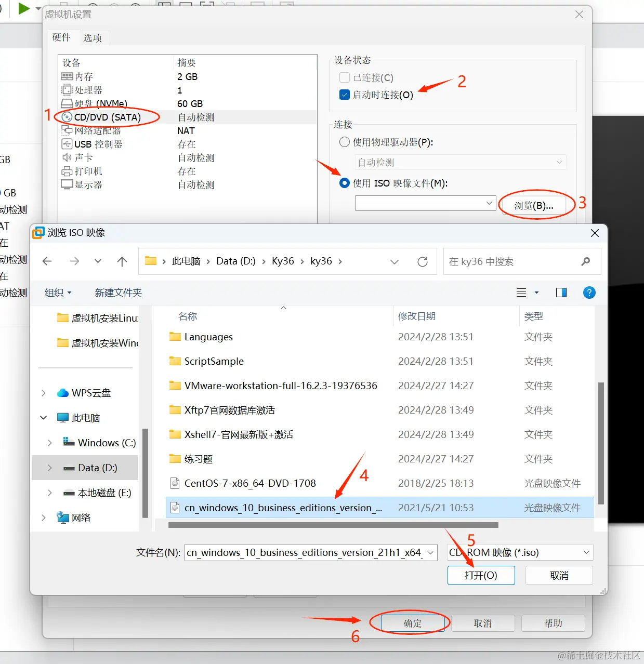644x664 pixels.
Task: Toggle the preview pane icon
Action: point(561,293)
